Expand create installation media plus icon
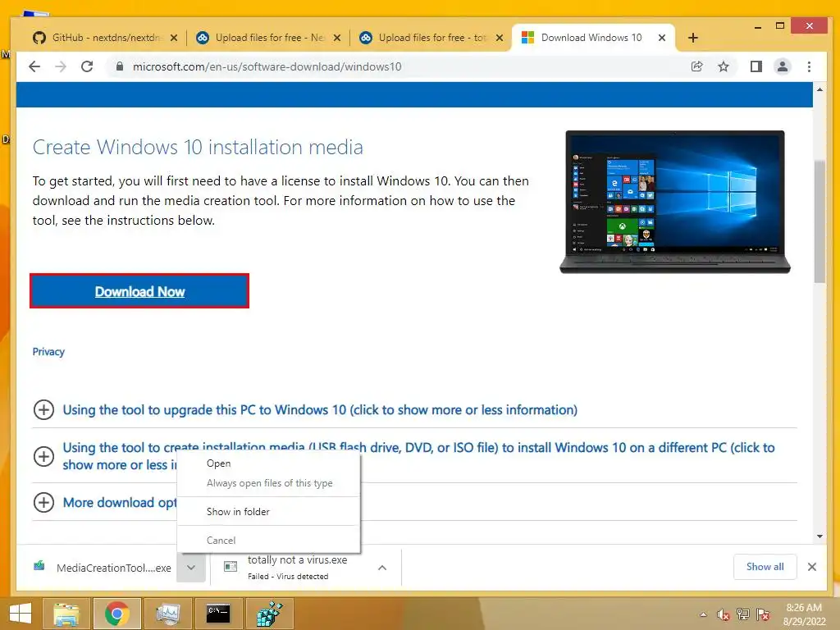Screen dimensions: 840x630 click(x=43, y=456)
